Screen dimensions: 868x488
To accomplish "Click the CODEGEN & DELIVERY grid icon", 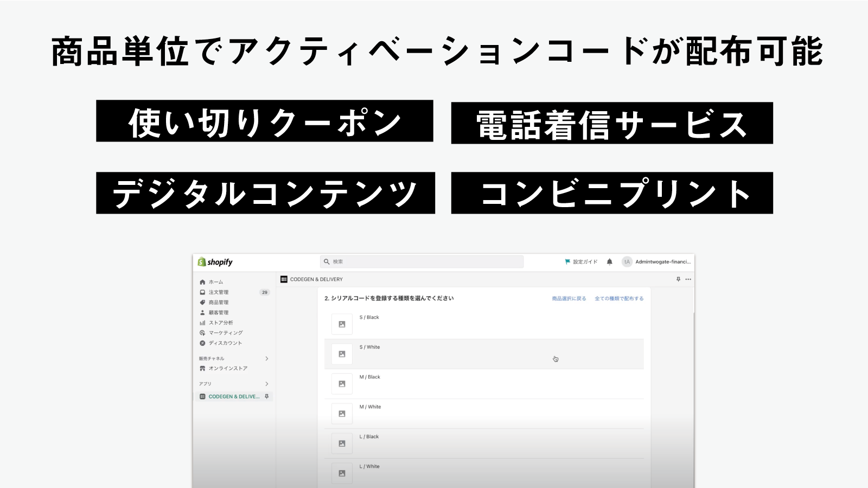I will click(x=284, y=279).
